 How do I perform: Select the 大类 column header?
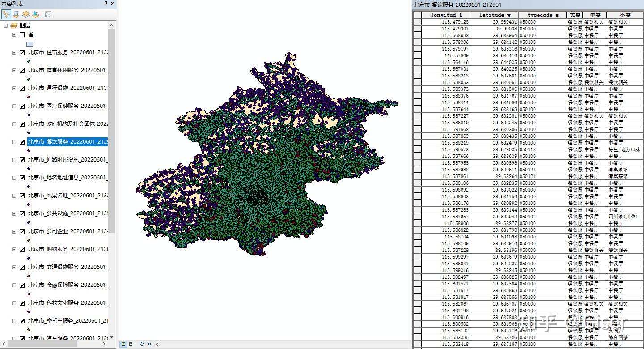pyautogui.click(x=575, y=15)
